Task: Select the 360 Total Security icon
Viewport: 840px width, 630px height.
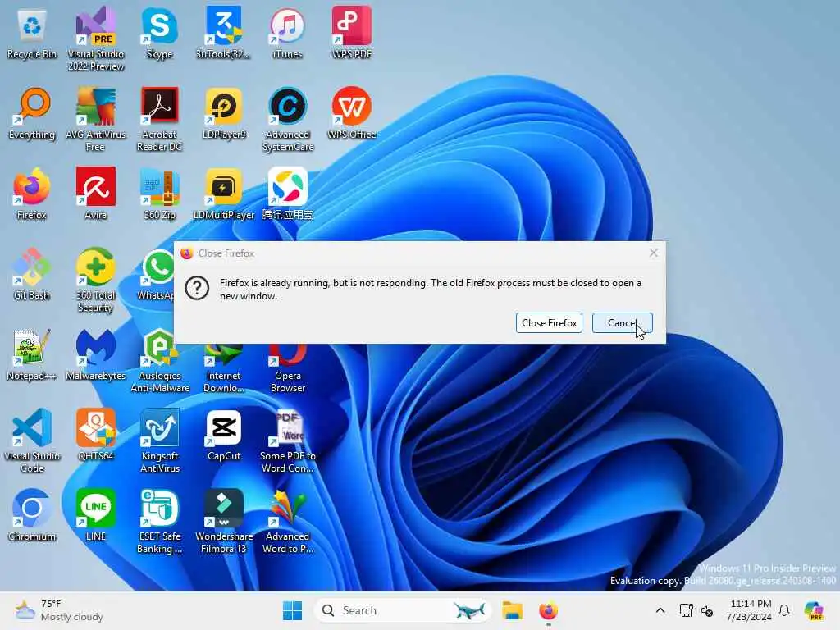Action: pyautogui.click(x=96, y=281)
